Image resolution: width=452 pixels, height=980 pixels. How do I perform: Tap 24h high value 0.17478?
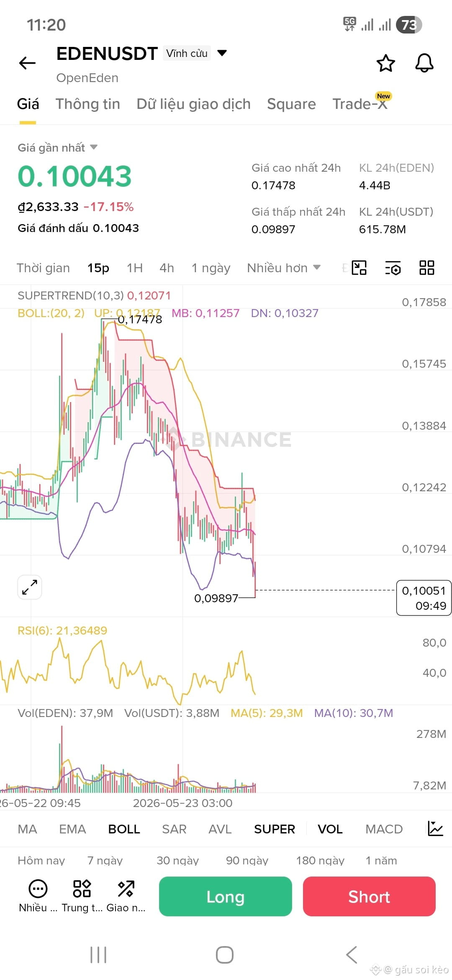[x=273, y=185]
